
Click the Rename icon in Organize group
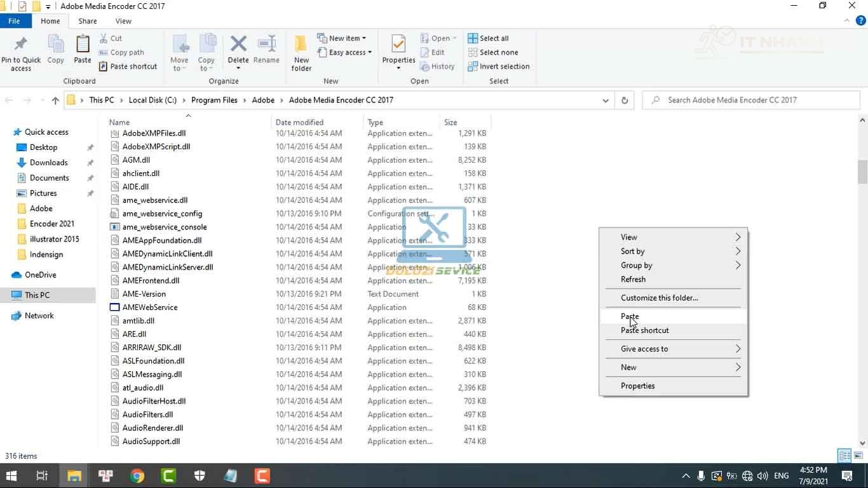(266, 50)
